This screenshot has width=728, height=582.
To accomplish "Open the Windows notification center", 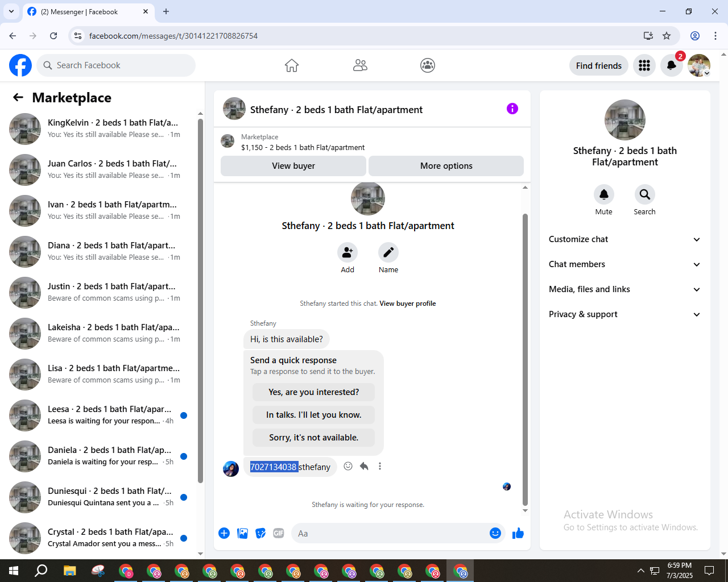I will click(x=709, y=571).
